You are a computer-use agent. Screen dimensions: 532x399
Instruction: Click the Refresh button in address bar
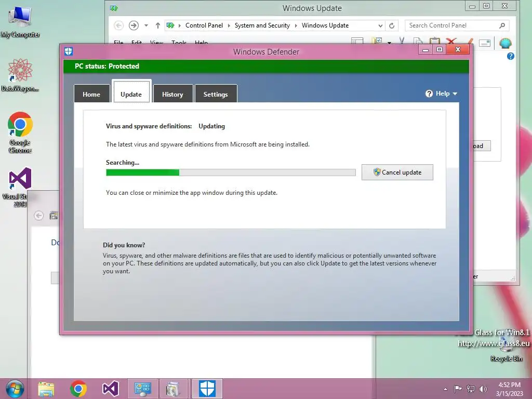[392, 26]
